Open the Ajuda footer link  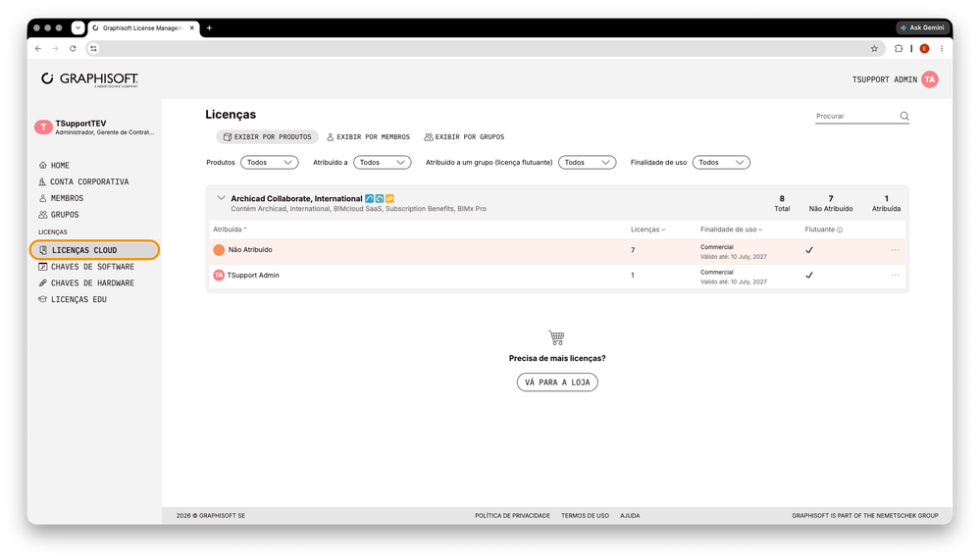click(x=630, y=516)
